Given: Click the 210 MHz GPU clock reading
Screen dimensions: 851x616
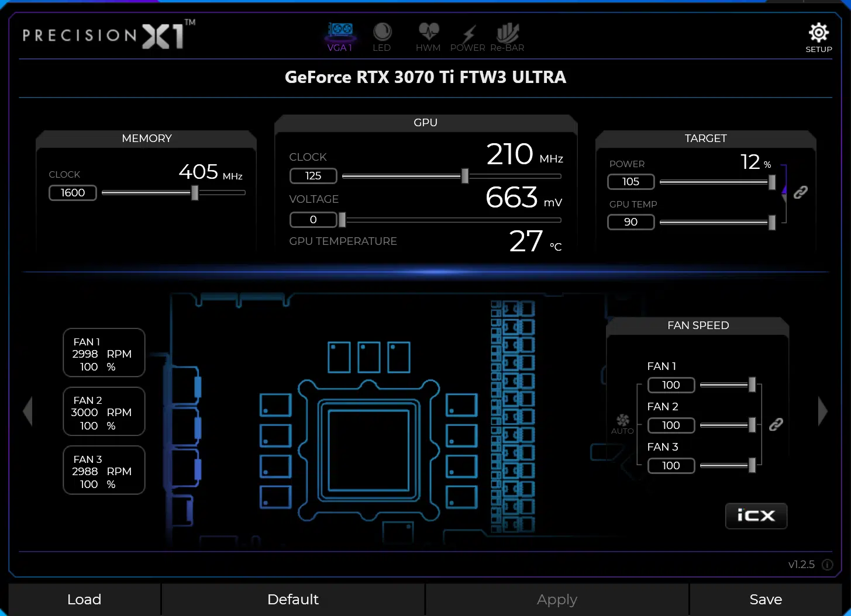Looking at the screenshot, I should pos(525,154).
